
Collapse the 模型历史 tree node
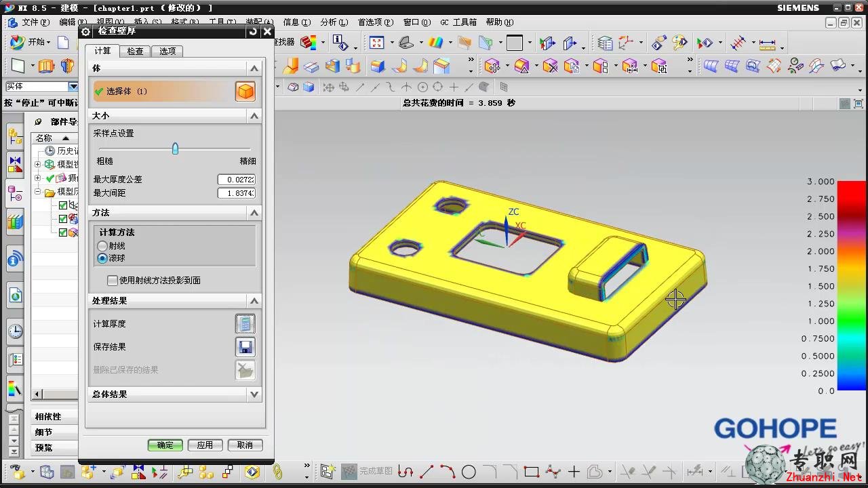(38, 192)
